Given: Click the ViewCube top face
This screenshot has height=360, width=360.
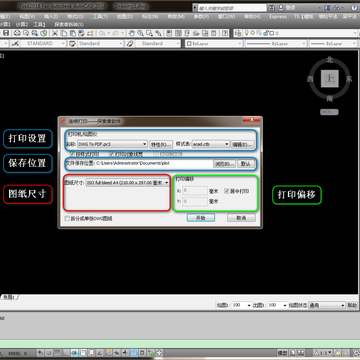Looking at the screenshot, I should click(x=330, y=79).
